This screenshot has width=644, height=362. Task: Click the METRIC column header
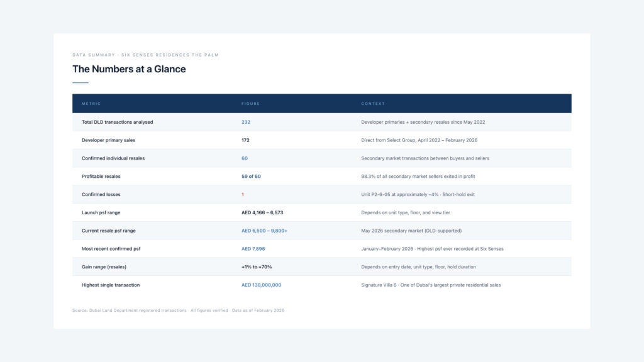[x=91, y=104]
